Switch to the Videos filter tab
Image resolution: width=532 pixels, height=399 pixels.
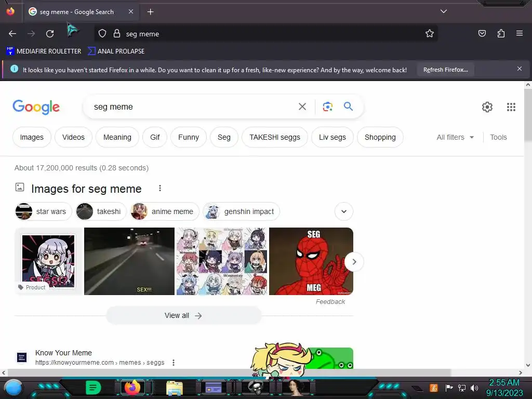coord(73,137)
